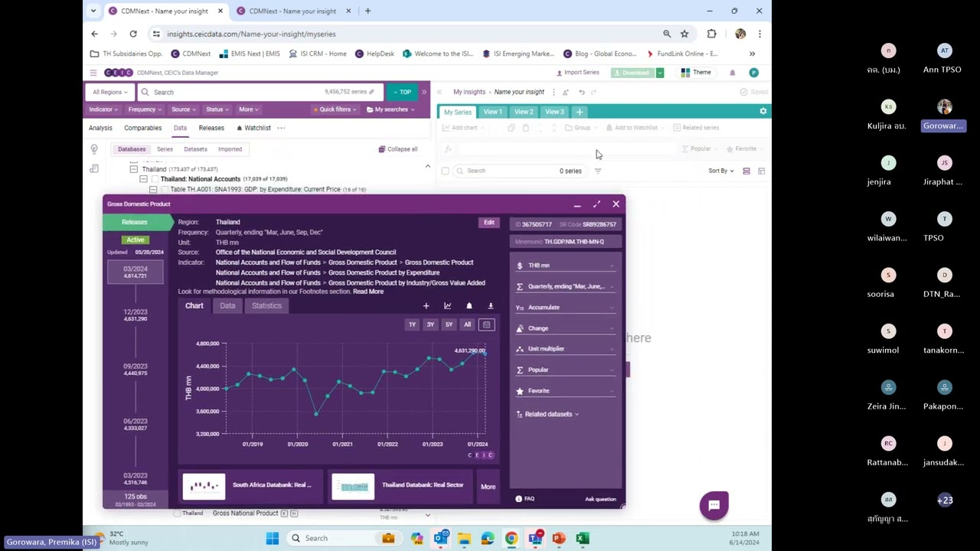Open custom date range calendar icon
The image size is (980, 551).
486,324
